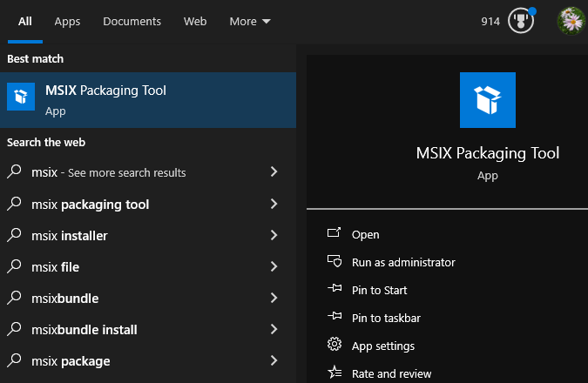Expand the msix file suggestion arrow
The image size is (588, 383).
[x=274, y=266]
